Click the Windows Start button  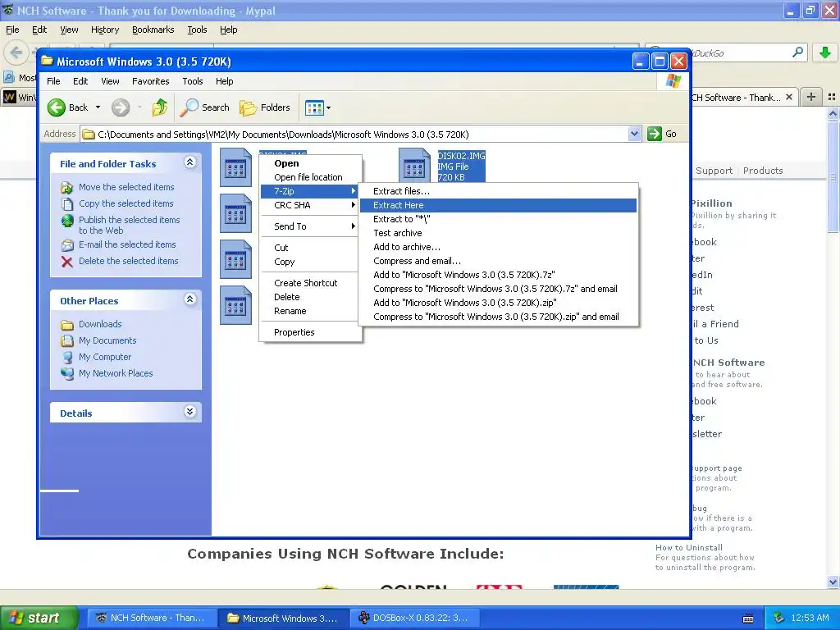(39, 618)
